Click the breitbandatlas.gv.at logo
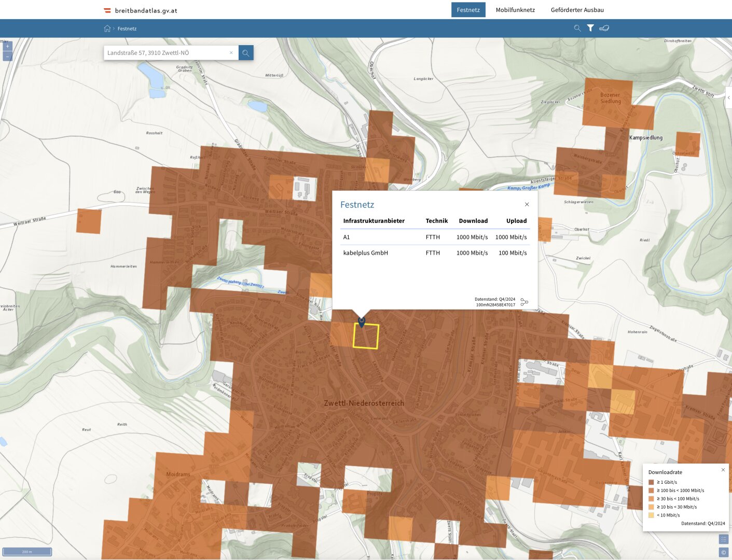This screenshot has width=732, height=560. click(x=141, y=10)
